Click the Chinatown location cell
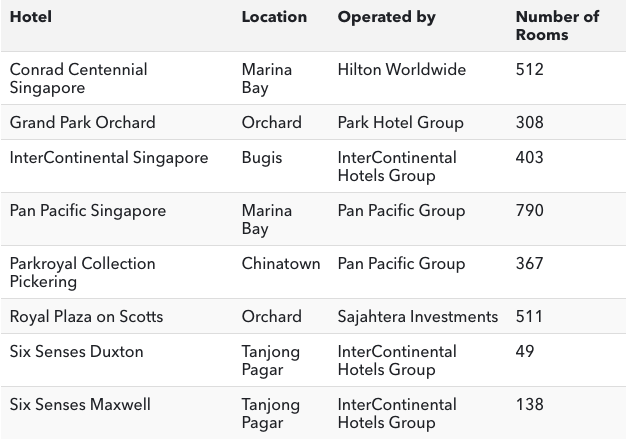 (x=281, y=264)
